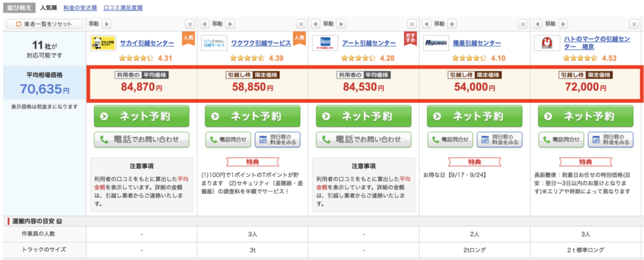644x260 pixels.
Task: Click the 3t truck size cell for ワクワク
Action: click(x=253, y=250)
